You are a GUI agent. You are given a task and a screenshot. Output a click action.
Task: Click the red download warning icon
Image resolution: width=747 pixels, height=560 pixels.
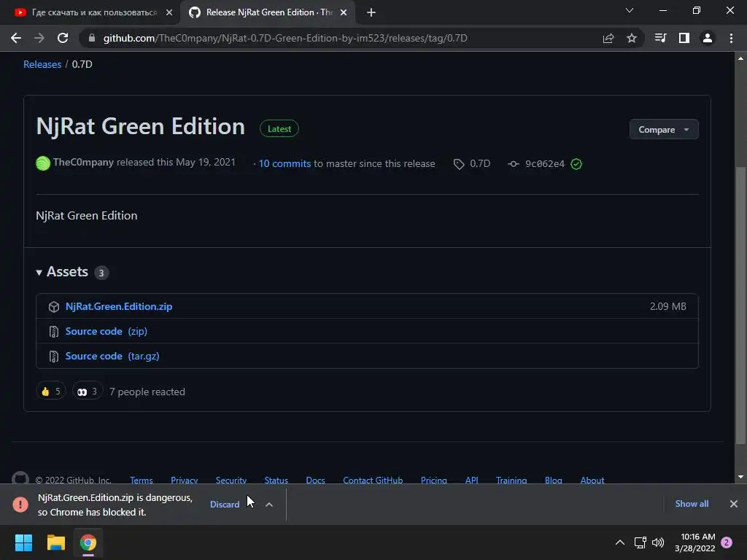(20, 504)
